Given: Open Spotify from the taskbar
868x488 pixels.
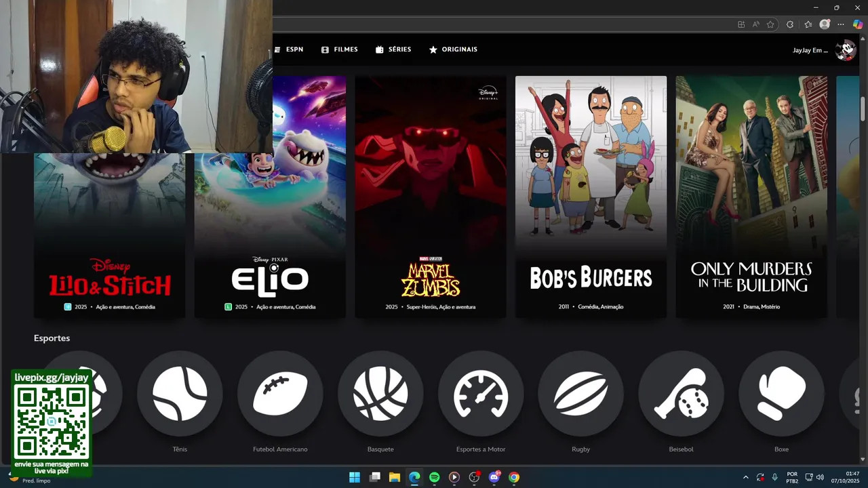Looking at the screenshot, I should pyautogui.click(x=435, y=477).
